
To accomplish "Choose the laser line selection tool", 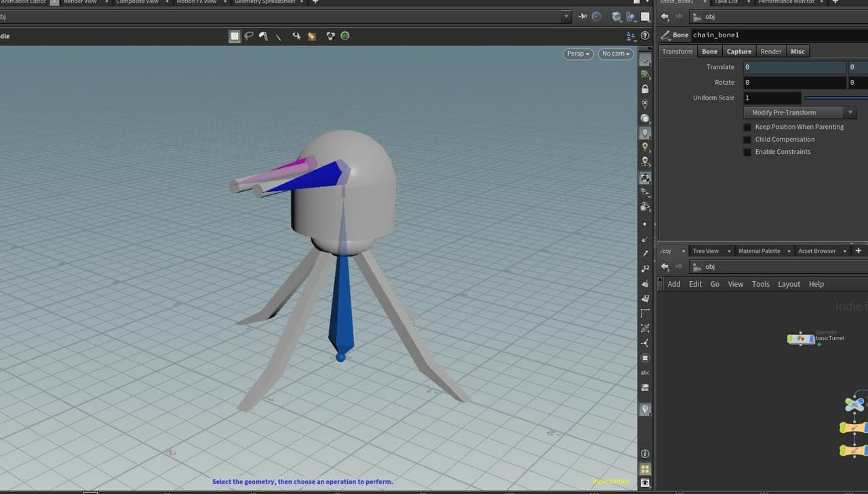I will (278, 36).
